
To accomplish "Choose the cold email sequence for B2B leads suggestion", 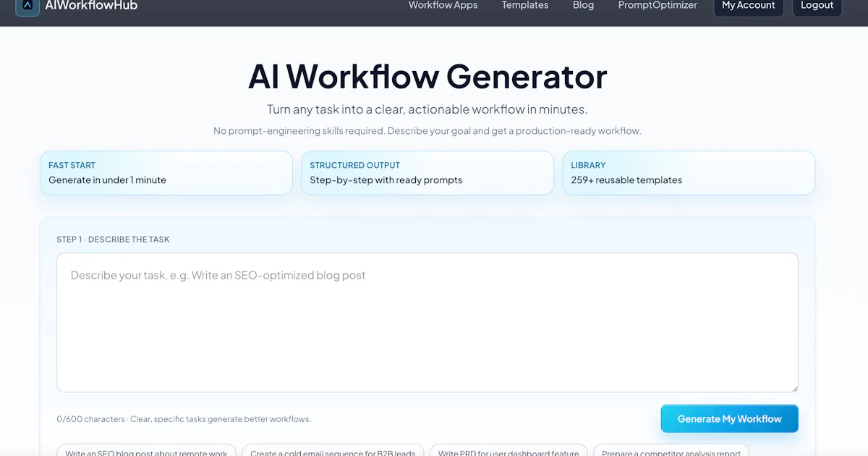I will [x=333, y=452].
